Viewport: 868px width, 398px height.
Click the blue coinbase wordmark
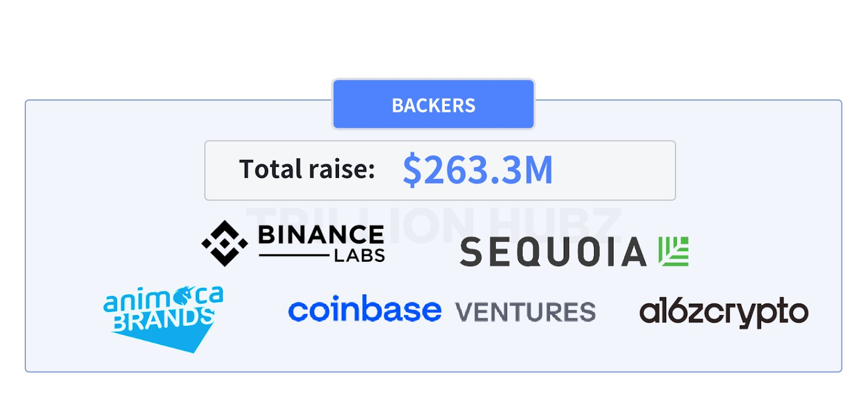365,309
